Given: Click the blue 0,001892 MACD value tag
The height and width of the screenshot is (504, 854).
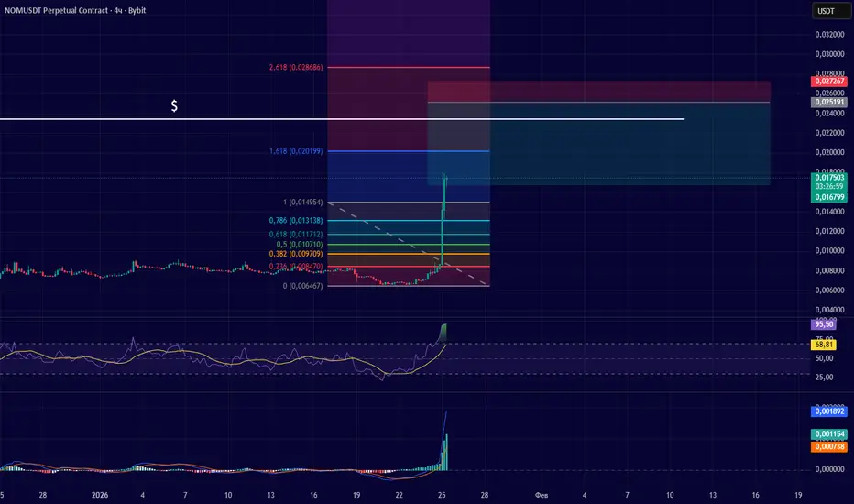Looking at the screenshot, I should click(x=829, y=411).
